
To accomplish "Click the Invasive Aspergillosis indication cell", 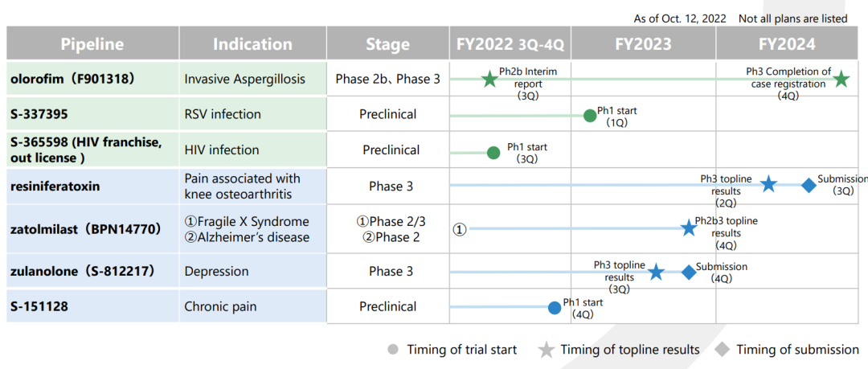I will pyautogui.click(x=245, y=79).
